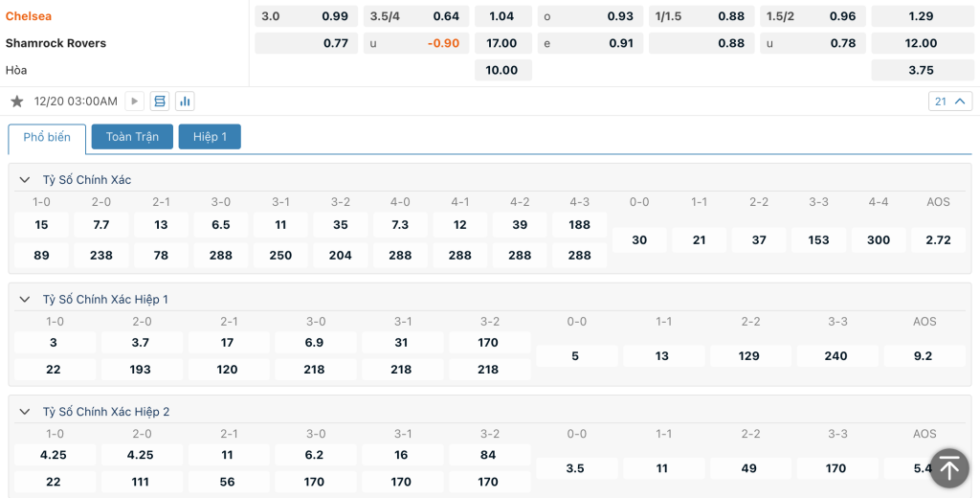Screen dimensions: 980x498
Task: Collapse the Tỷ Số Chính Xác Hiệp 1 section
Action: (x=25, y=300)
